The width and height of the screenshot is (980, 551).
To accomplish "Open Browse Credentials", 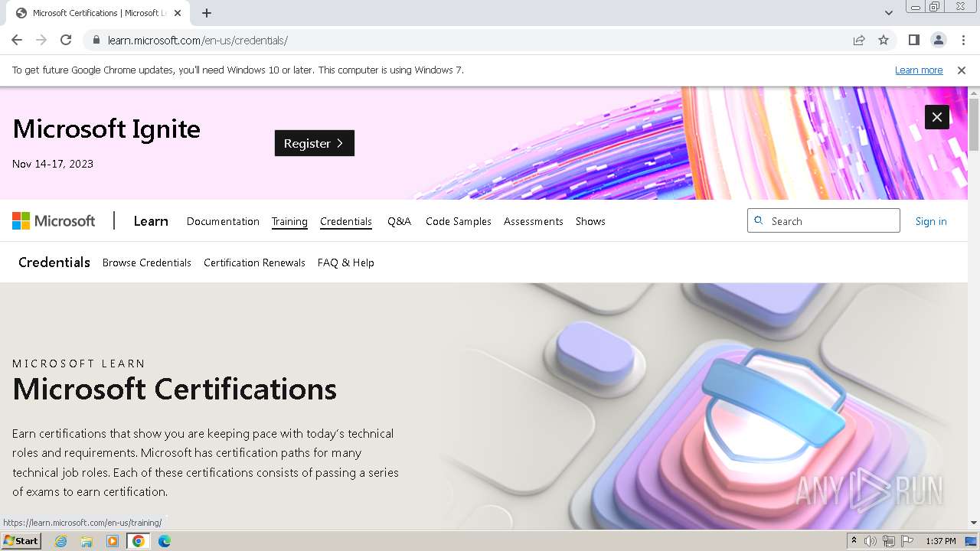I will [x=147, y=262].
